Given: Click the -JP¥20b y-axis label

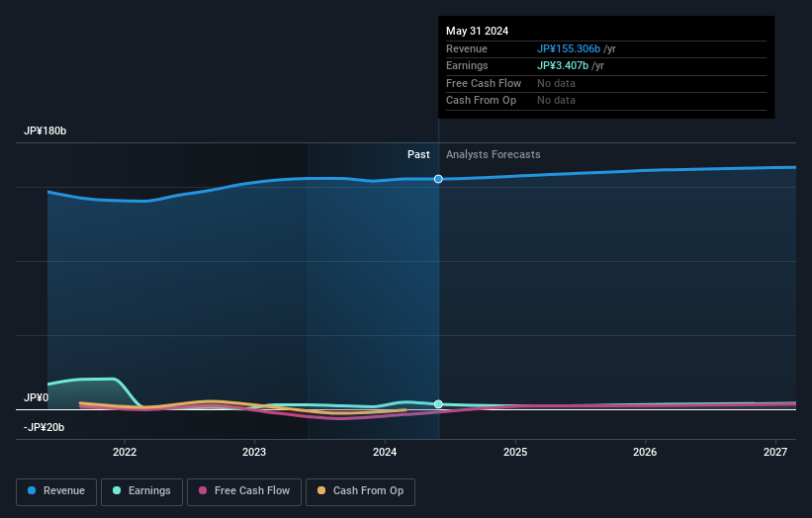Looking at the screenshot, I should 45,427.
